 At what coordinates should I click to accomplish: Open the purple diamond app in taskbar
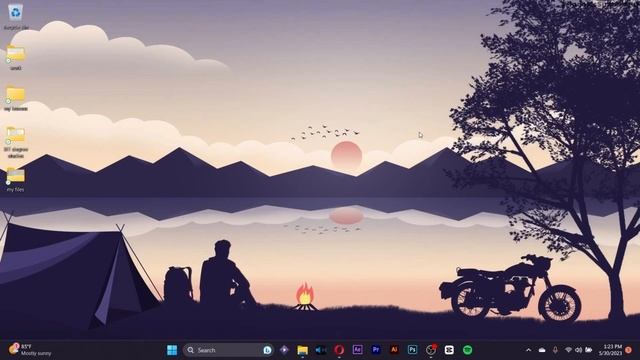(x=284, y=350)
